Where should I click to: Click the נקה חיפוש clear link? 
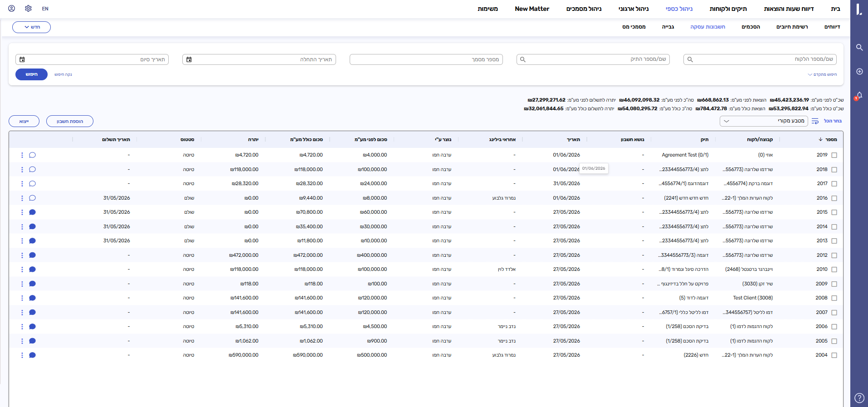click(x=63, y=74)
